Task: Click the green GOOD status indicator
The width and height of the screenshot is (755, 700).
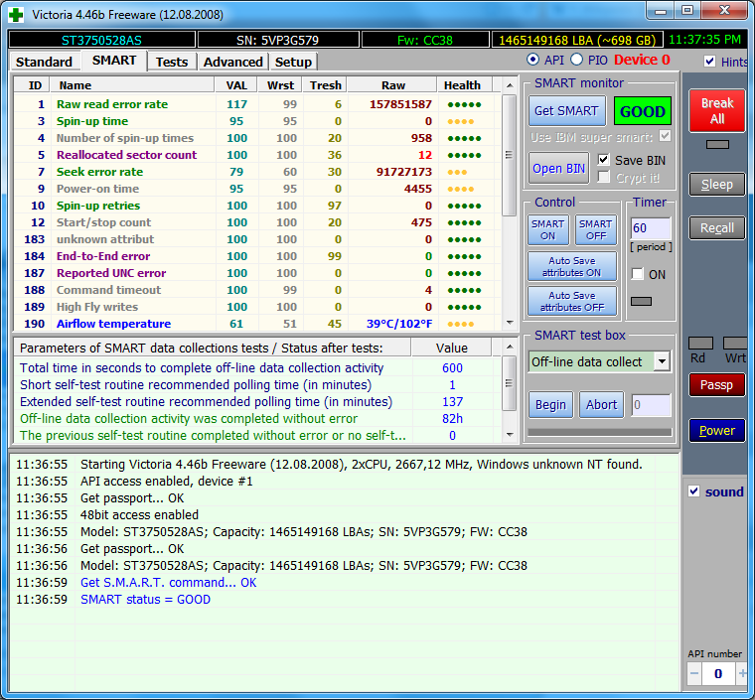Action: 643,111
